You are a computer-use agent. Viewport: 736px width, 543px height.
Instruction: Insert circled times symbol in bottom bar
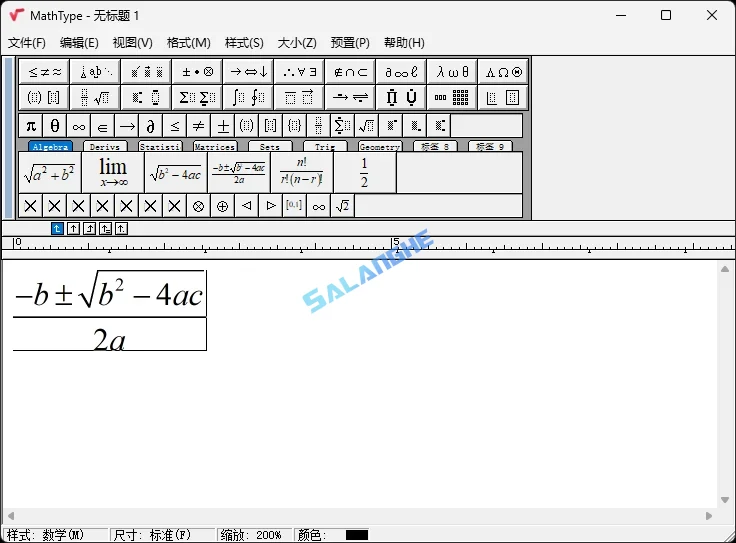199,206
